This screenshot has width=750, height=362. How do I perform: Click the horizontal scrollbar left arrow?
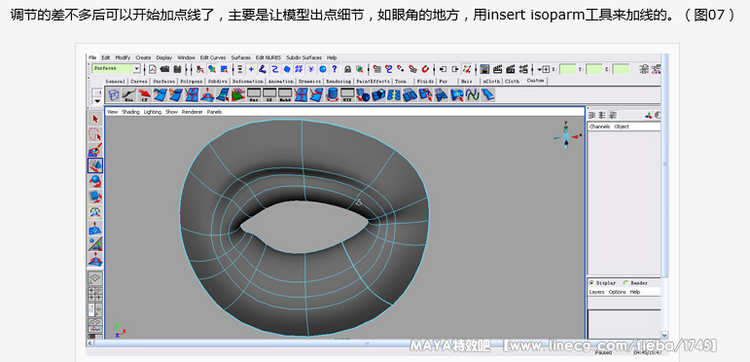click(90, 343)
